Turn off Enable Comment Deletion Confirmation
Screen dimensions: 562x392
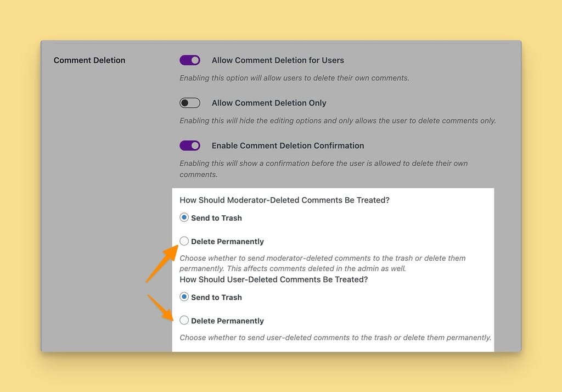[190, 145]
